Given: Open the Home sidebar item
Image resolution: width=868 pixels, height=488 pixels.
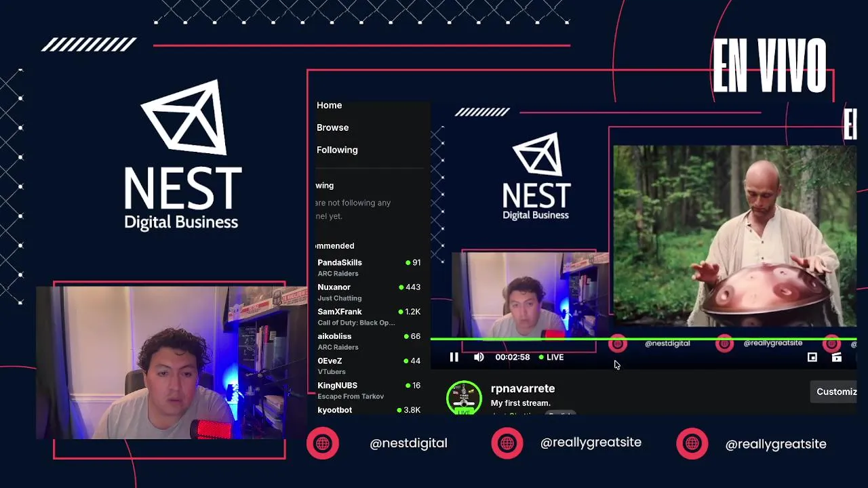Looking at the screenshot, I should tap(329, 105).
